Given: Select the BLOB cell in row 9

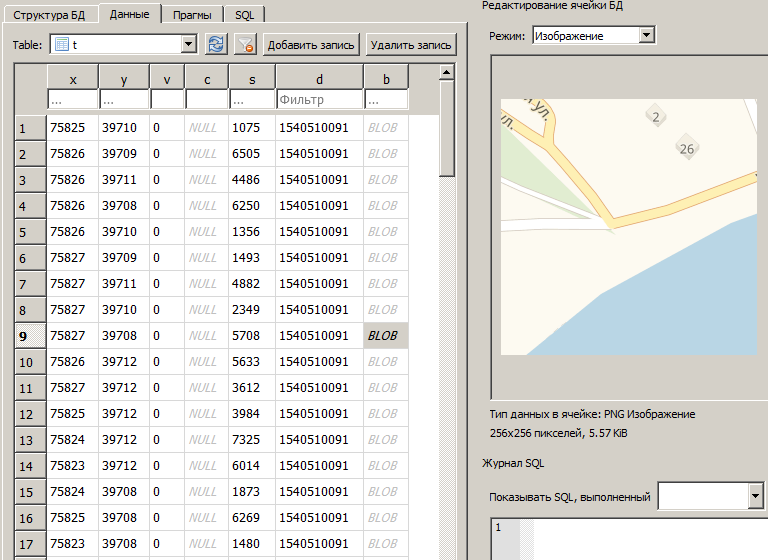Looking at the screenshot, I should point(385,335).
